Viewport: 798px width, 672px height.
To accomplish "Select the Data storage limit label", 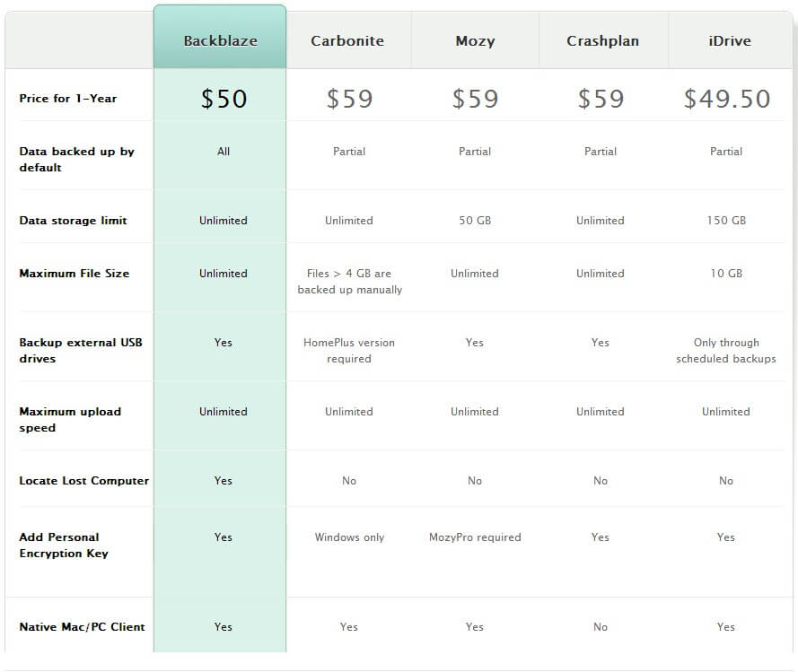I will point(73,221).
